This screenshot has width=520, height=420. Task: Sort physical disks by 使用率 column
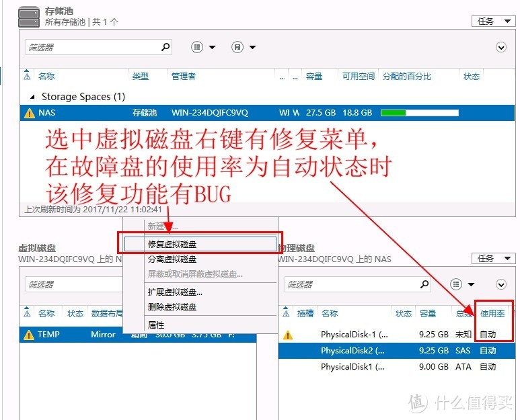[492, 313]
